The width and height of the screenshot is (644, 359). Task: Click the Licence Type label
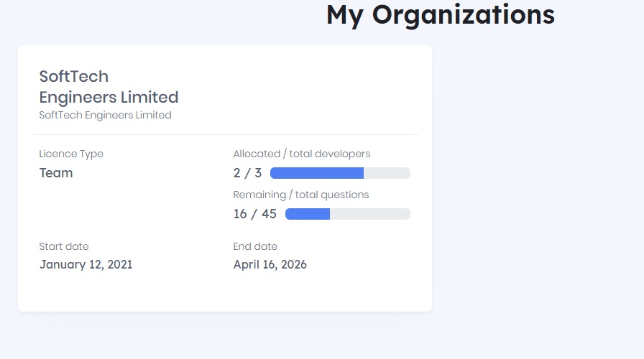(x=71, y=154)
